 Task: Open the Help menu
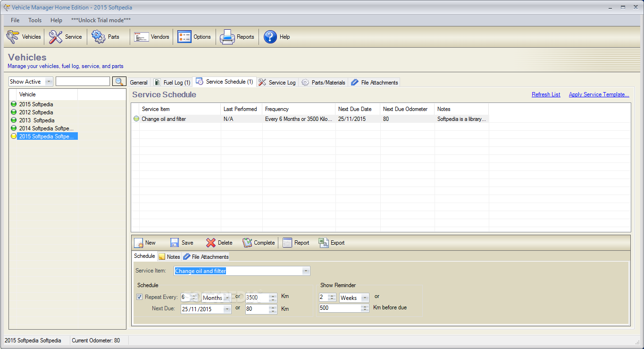tap(56, 20)
